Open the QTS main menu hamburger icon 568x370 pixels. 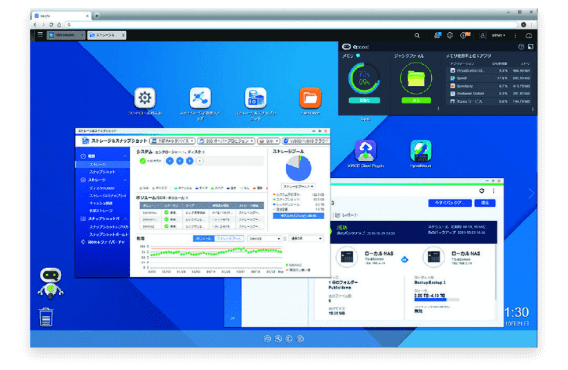(40, 35)
